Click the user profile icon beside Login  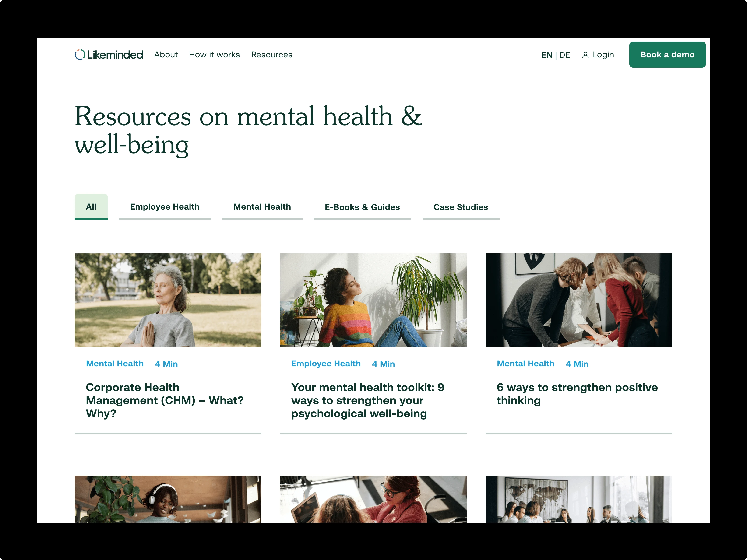pos(585,55)
